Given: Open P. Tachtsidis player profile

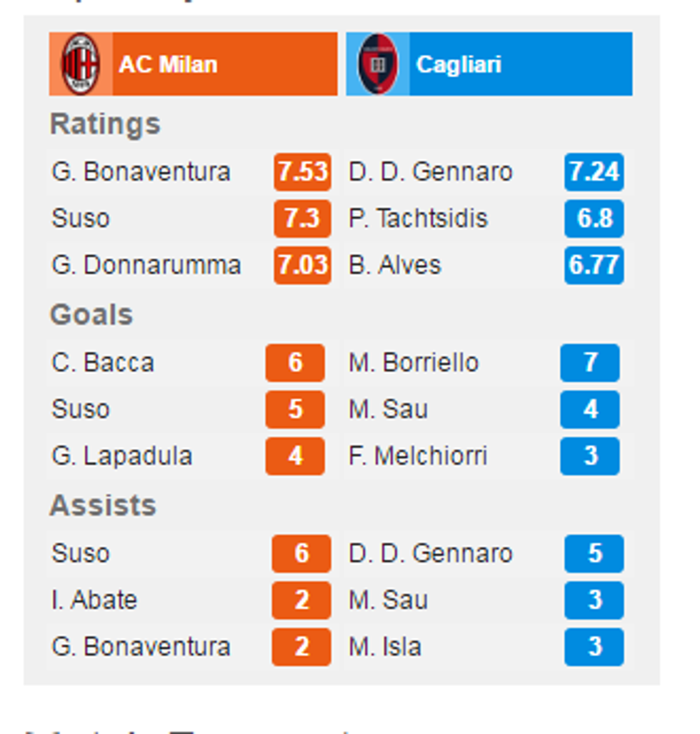Looking at the screenshot, I should click(x=418, y=218).
